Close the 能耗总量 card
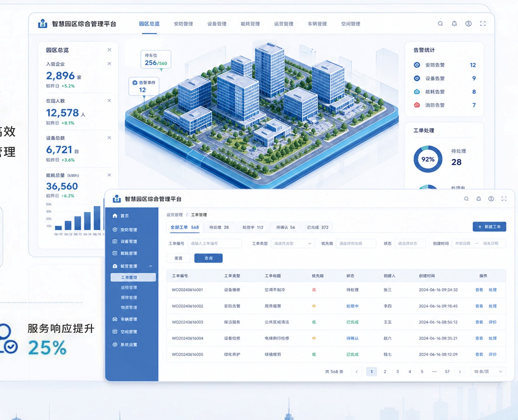The image size is (518, 420). (109, 175)
